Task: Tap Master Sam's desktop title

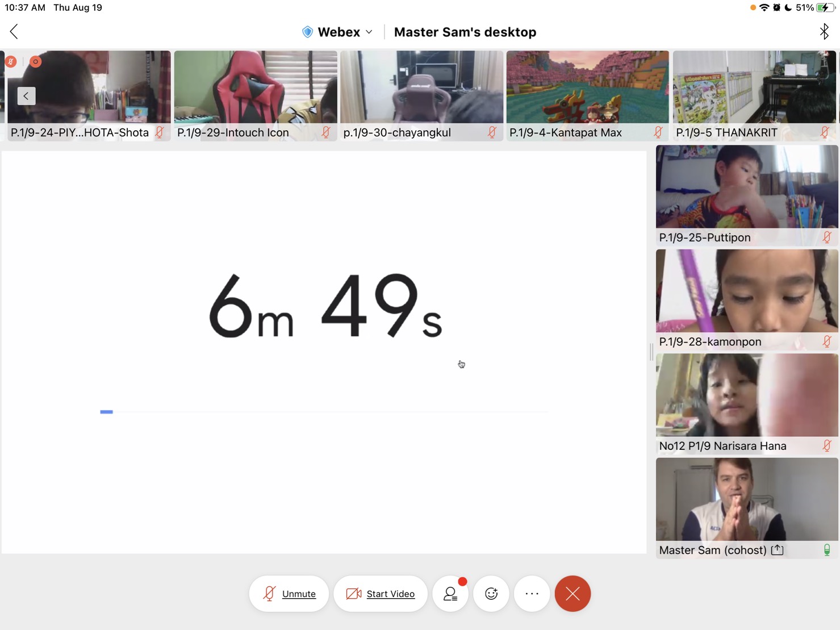Action: coord(465,32)
